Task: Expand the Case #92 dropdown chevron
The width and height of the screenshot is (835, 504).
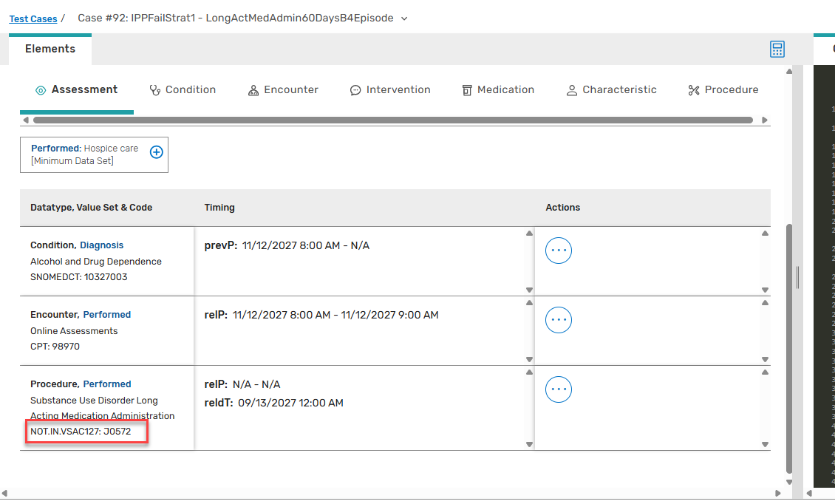Action: (x=404, y=18)
